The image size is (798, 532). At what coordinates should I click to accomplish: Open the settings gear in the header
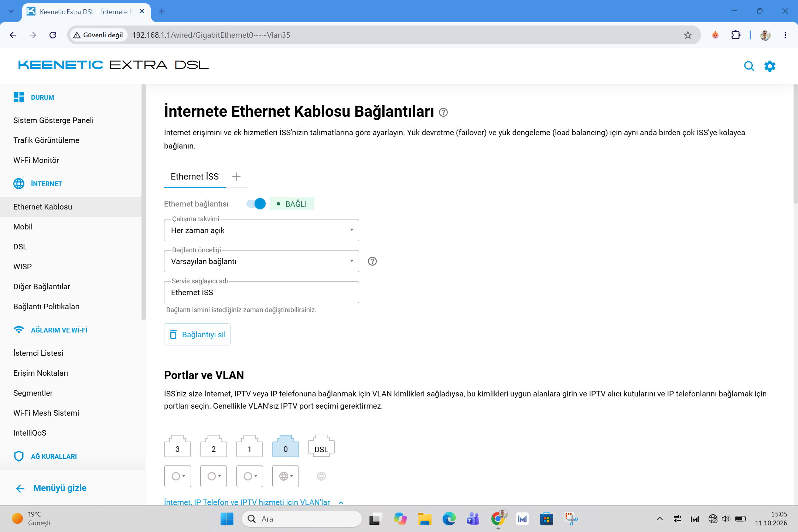pyautogui.click(x=770, y=66)
